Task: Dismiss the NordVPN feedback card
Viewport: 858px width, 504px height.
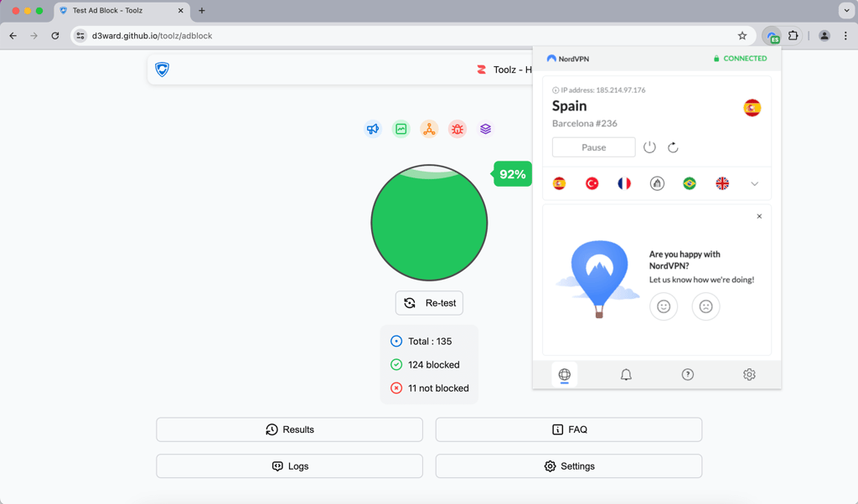Action: click(x=759, y=217)
